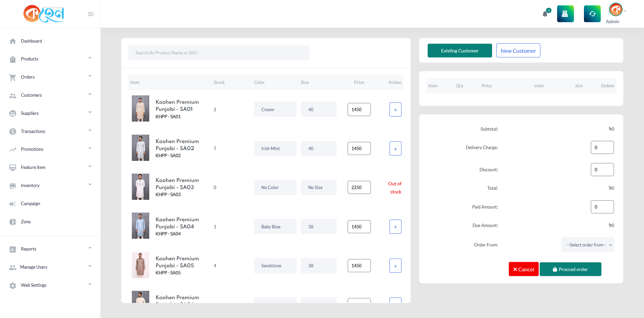644x318 pixels.
Task: Select Existing Customer button
Action: point(460,51)
